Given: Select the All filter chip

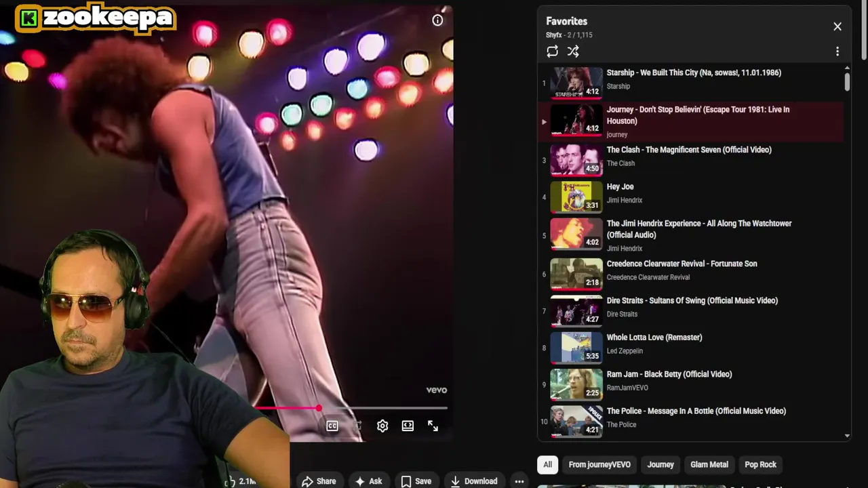Looking at the screenshot, I should click(x=547, y=464).
